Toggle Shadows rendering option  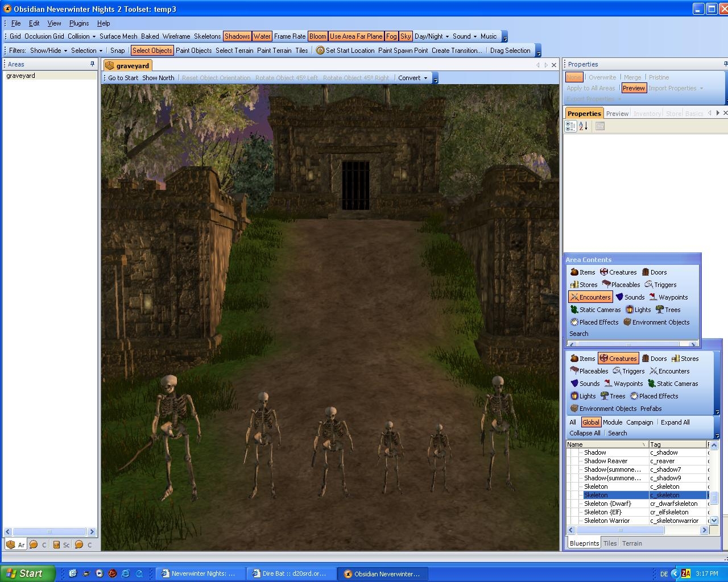[237, 36]
